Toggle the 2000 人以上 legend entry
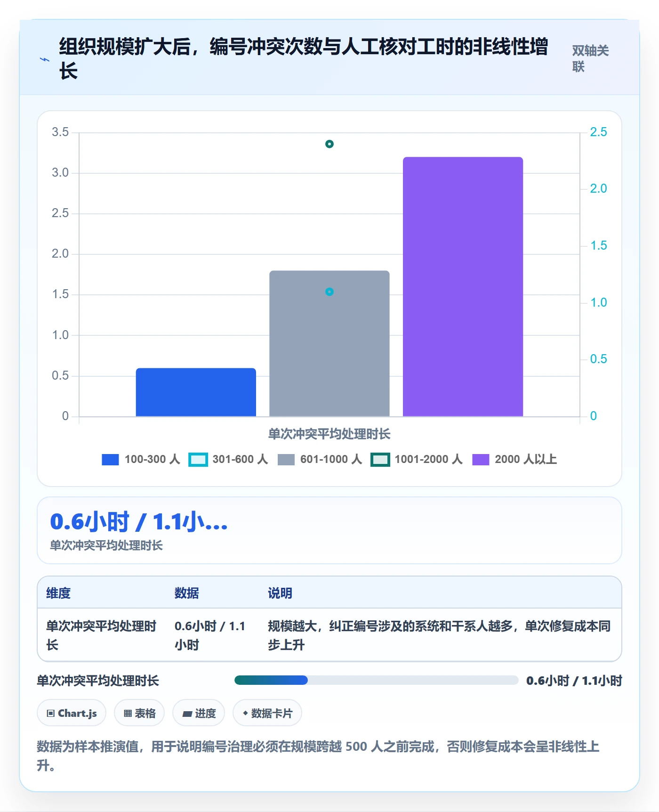Viewport: 659px width, 812px height. [x=514, y=459]
